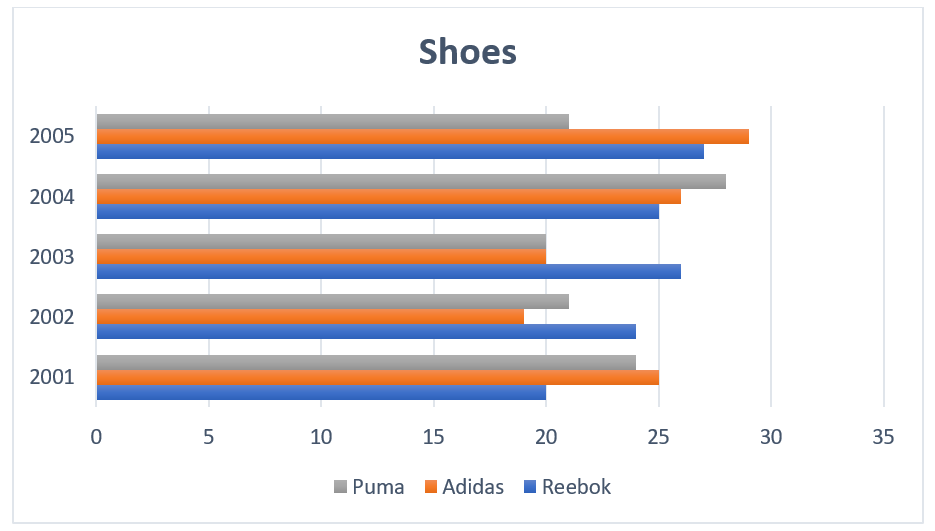The width and height of the screenshot is (935, 531).
Task: Click the 2005 year axis label
Action: coord(53,136)
